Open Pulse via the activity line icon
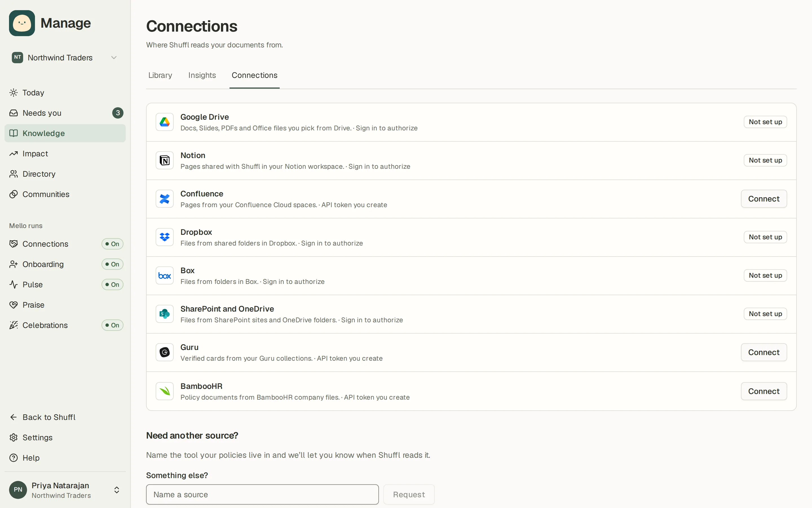 click(x=14, y=284)
